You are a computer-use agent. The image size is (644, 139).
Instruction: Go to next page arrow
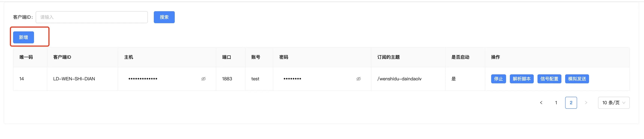click(x=586, y=103)
